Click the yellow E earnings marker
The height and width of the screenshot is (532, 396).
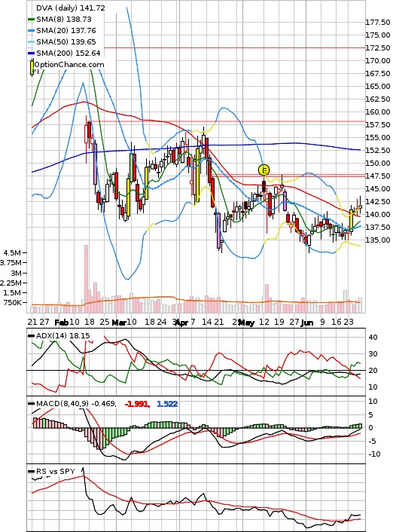pyautogui.click(x=263, y=170)
